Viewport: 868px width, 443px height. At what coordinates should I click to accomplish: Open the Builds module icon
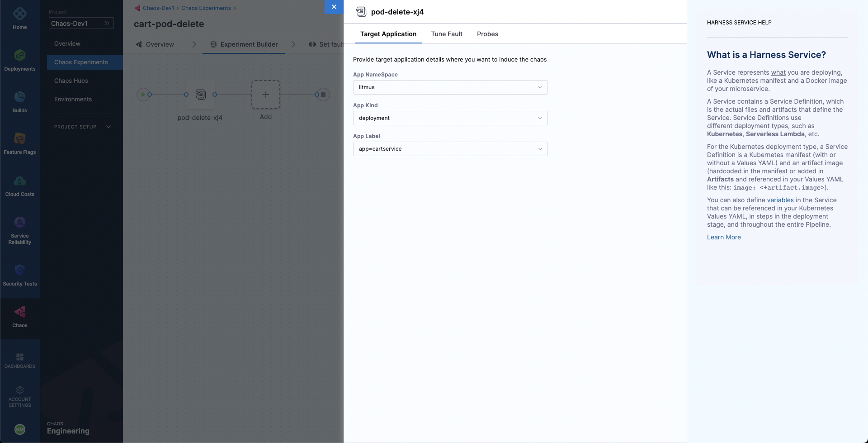tap(20, 97)
